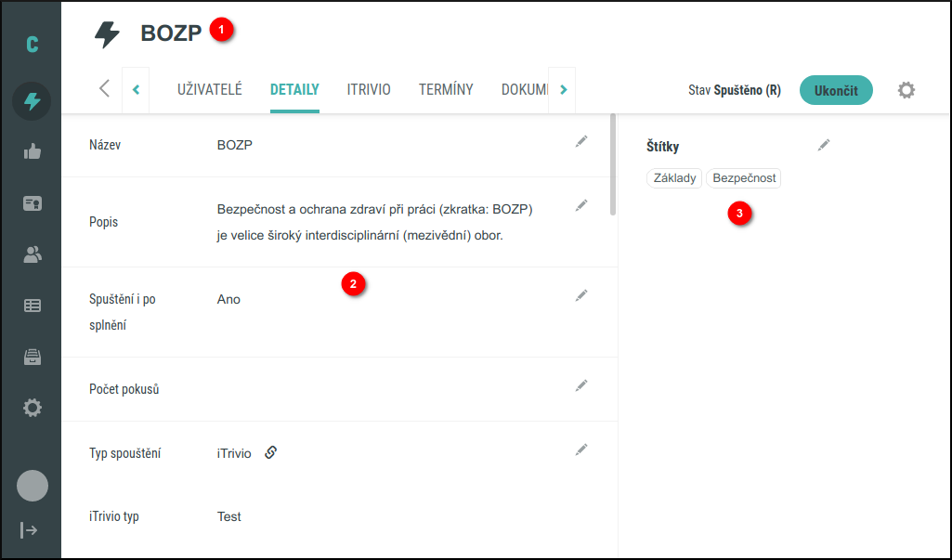Open sidebar settings gear icon
952x560 pixels.
coord(32,408)
